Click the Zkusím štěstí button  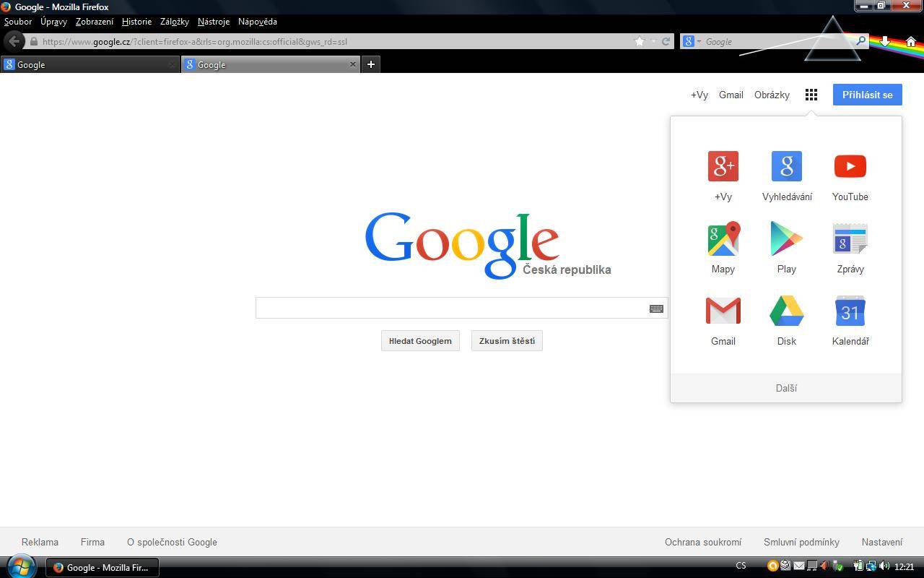[x=507, y=341]
